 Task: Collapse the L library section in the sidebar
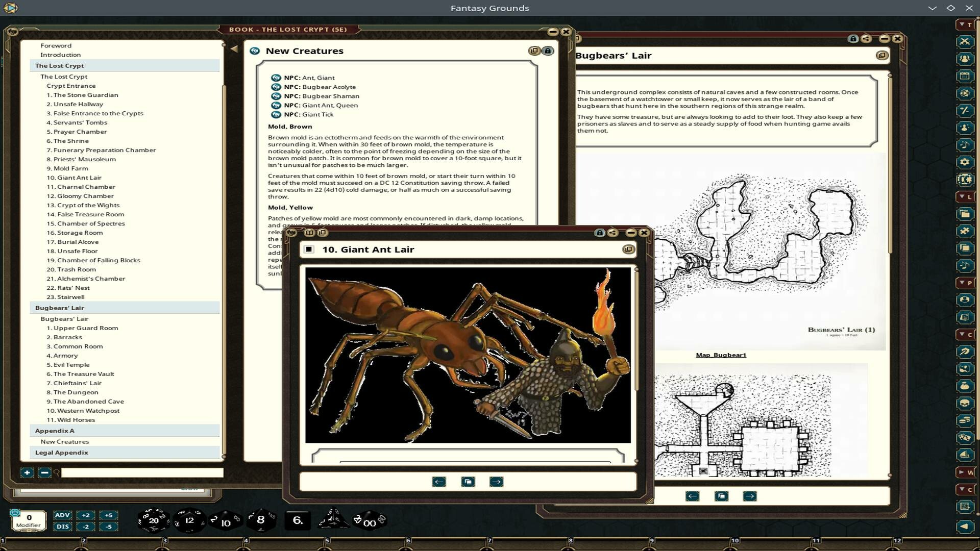(966, 197)
